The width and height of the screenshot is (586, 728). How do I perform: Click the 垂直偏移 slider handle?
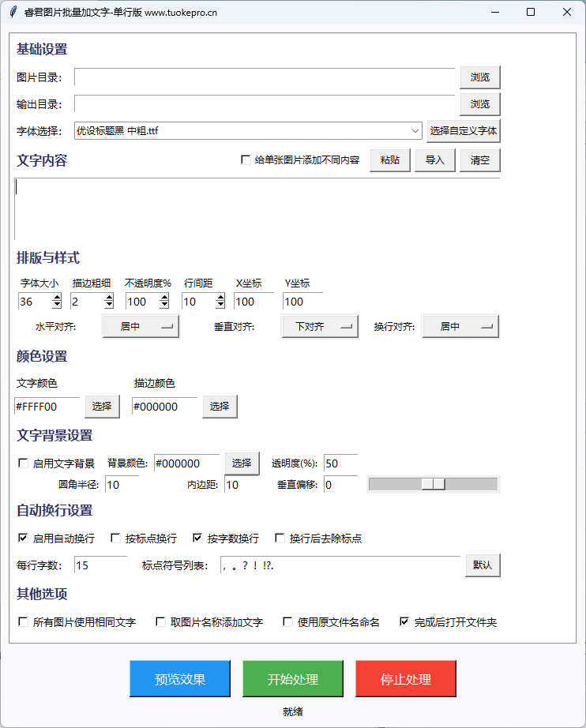433,484
